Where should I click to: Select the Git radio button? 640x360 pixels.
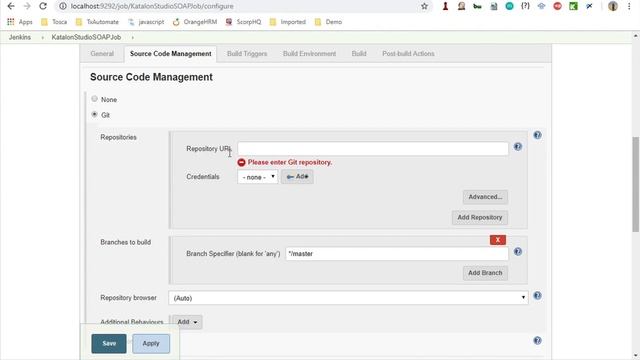pyautogui.click(x=94, y=114)
